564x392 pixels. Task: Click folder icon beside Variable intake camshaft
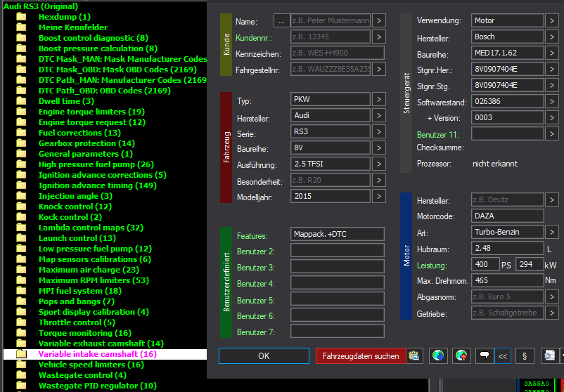pyautogui.click(x=22, y=354)
